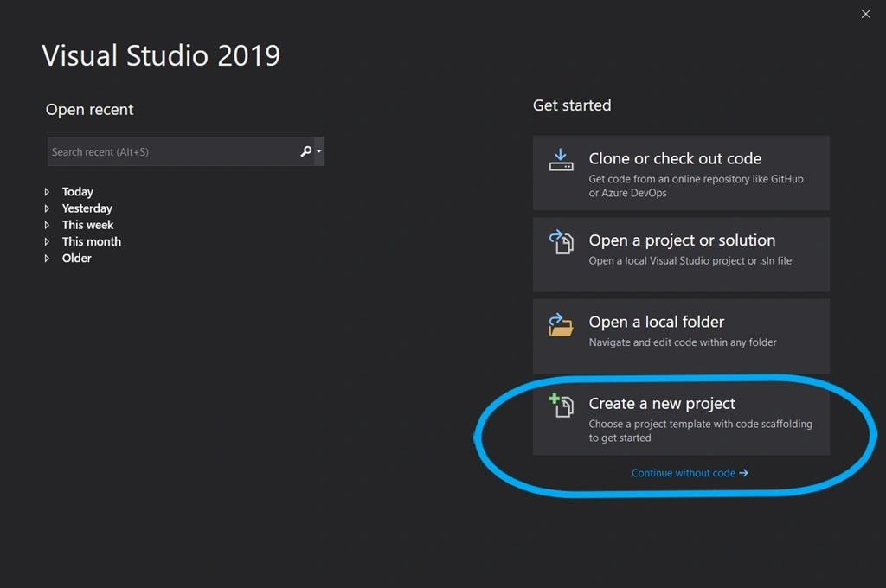The image size is (886, 588).
Task: Select the This week recent group label
Action: pos(87,225)
